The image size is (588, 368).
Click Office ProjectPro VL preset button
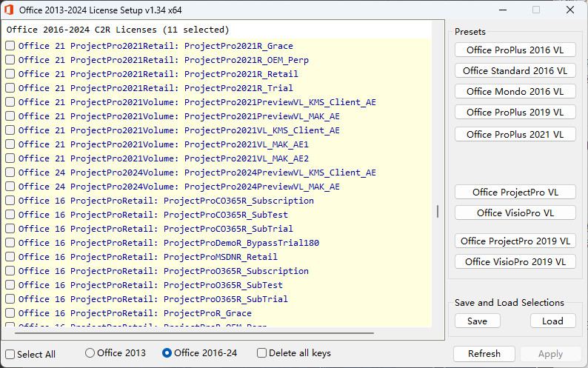pos(515,192)
